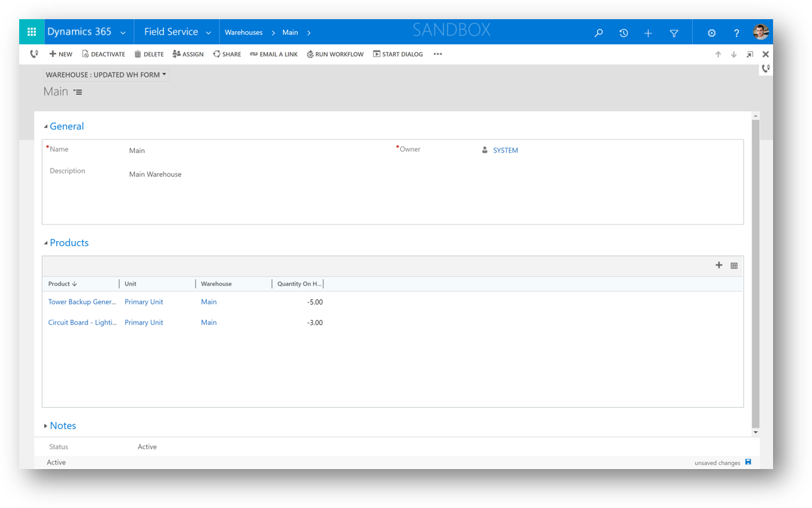
Task: Click the Warehouses breadcrumb
Action: point(243,32)
